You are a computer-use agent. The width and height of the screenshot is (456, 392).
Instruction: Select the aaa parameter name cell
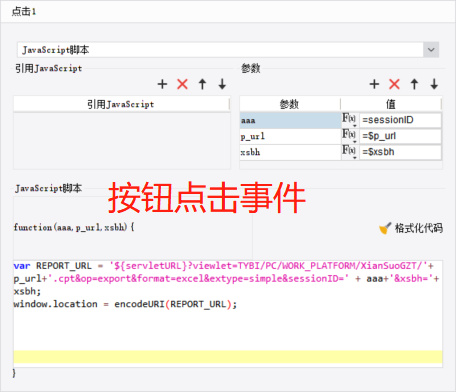click(x=290, y=120)
